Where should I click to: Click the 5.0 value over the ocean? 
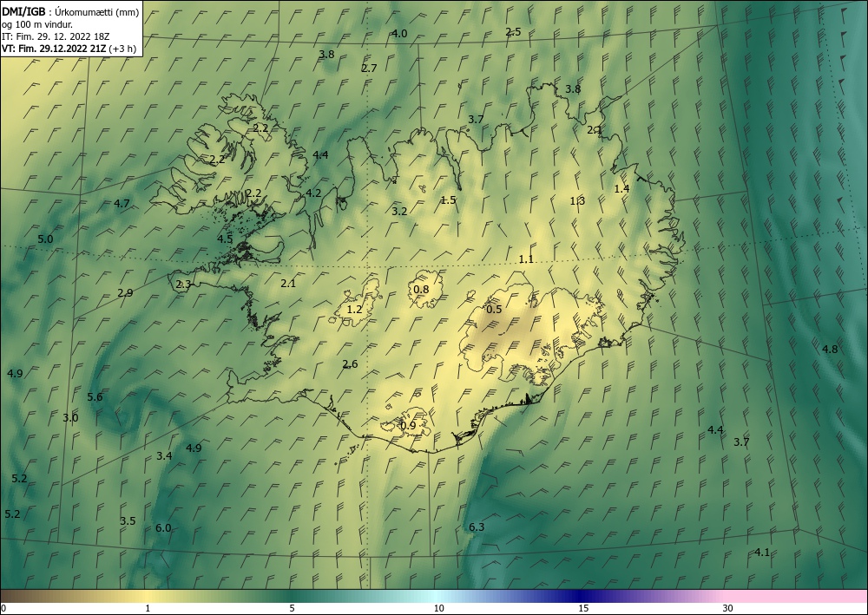[45, 239]
